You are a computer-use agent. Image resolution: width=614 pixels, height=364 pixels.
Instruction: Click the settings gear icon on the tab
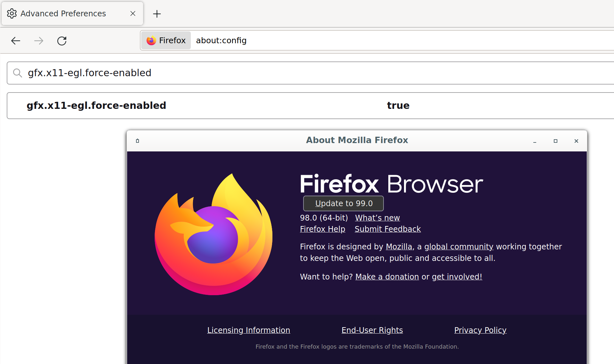point(12,13)
